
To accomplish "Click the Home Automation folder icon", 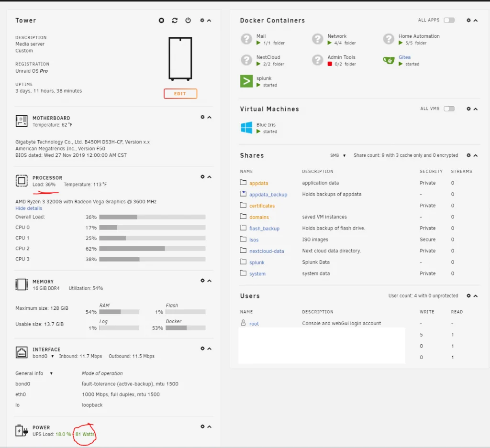I will click(389, 39).
